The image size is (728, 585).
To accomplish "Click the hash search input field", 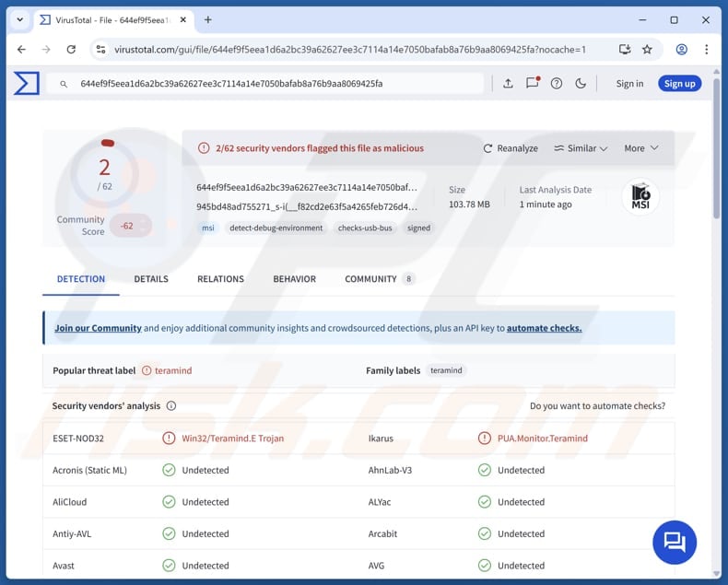I will [x=264, y=84].
